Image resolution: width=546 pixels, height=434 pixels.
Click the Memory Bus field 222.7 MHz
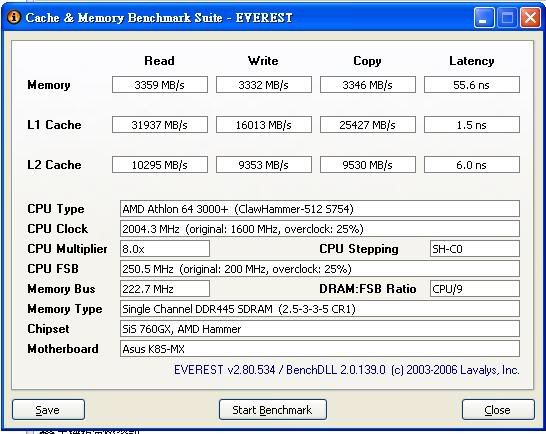(165, 289)
